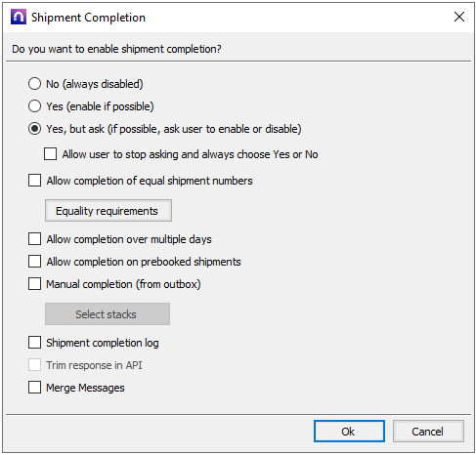The image size is (476, 455).
Task: Click the Select stacks button
Action: click(x=108, y=314)
